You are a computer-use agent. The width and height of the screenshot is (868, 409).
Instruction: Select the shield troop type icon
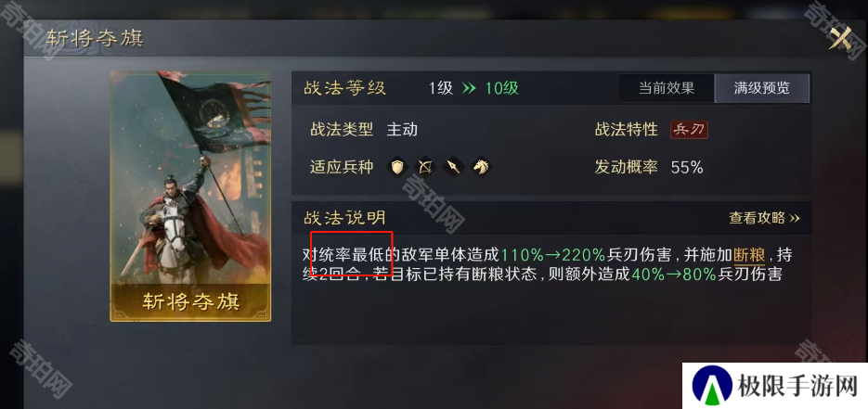[397, 166]
